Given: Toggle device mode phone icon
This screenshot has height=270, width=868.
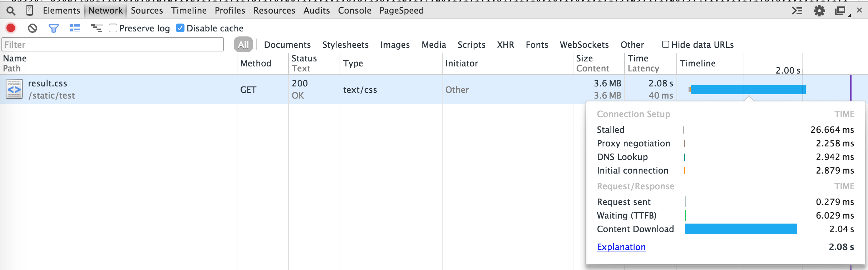Looking at the screenshot, I should click(30, 11).
